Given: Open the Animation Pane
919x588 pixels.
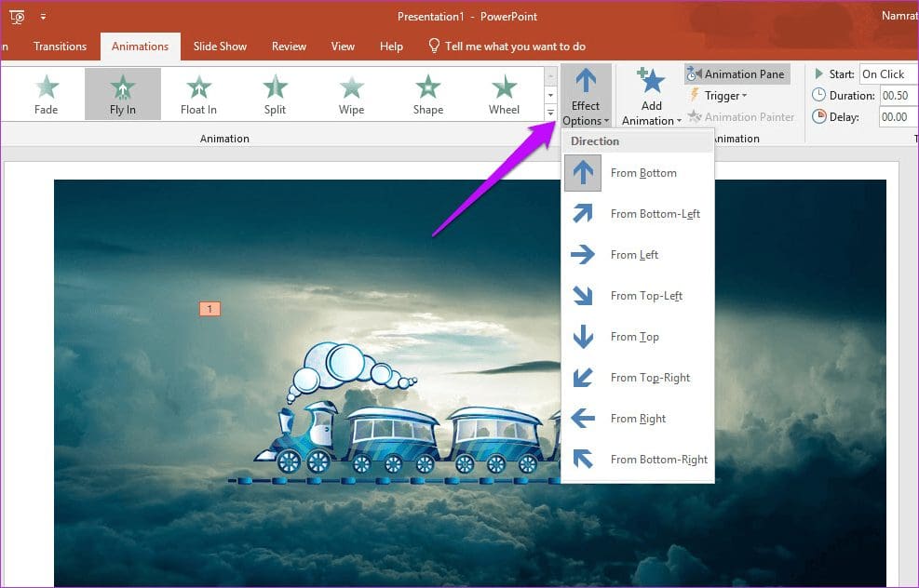Looking at the screenshot, I should point(737,73).
